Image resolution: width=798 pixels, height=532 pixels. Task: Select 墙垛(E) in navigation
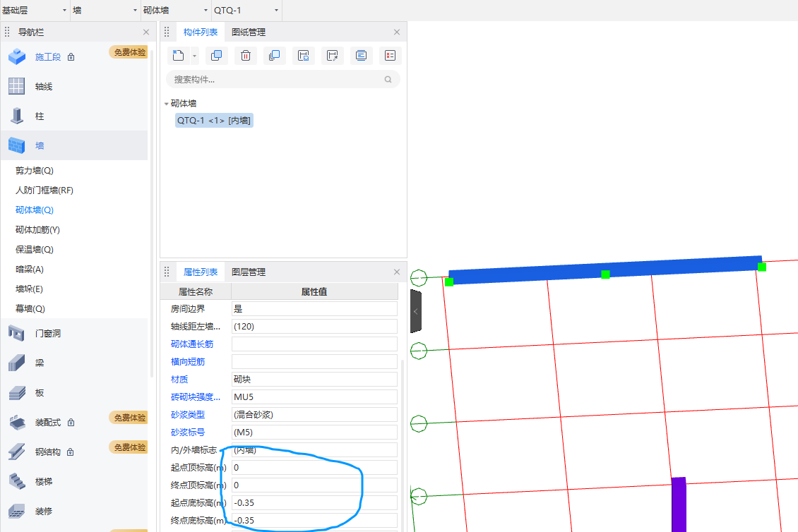point(29,289)
